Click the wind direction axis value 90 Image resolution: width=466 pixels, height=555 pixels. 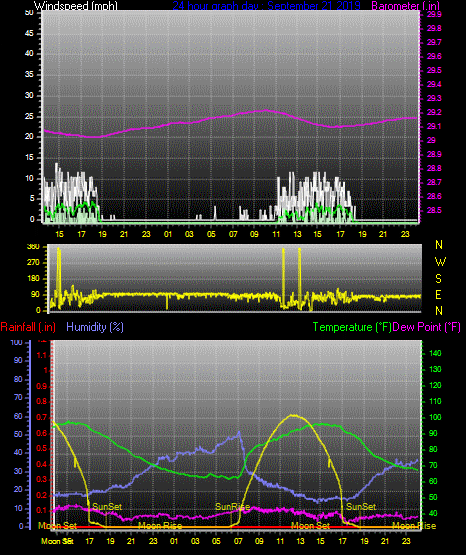point(35,295)
